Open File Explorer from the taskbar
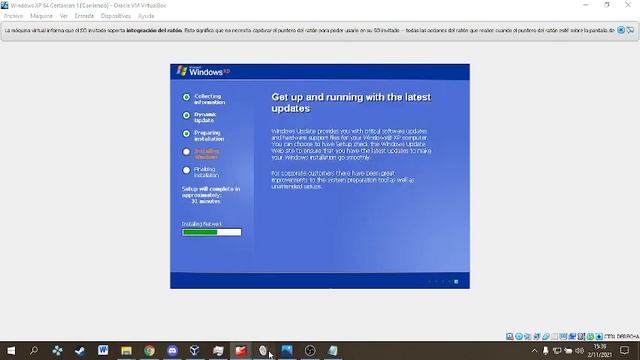 click(126, 351)
